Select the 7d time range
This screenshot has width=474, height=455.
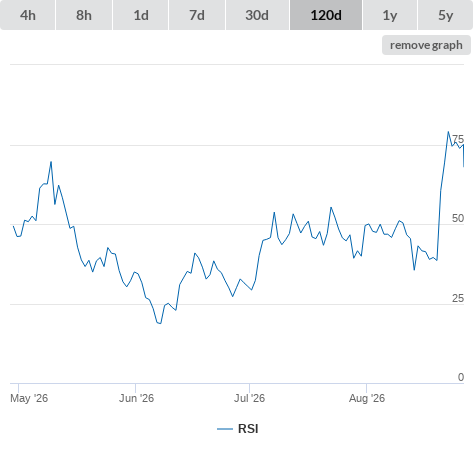[197, 15]
